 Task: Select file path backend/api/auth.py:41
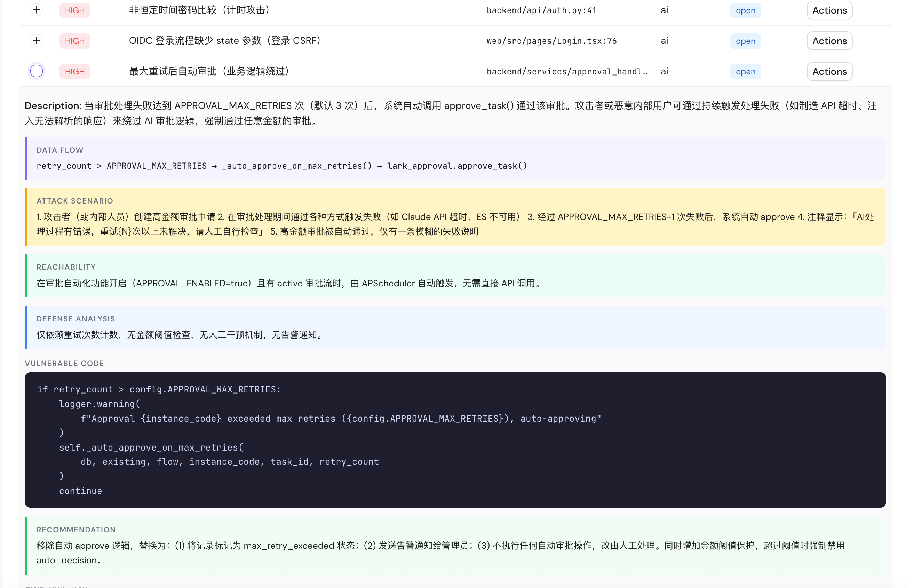click(x=541, y=10)
